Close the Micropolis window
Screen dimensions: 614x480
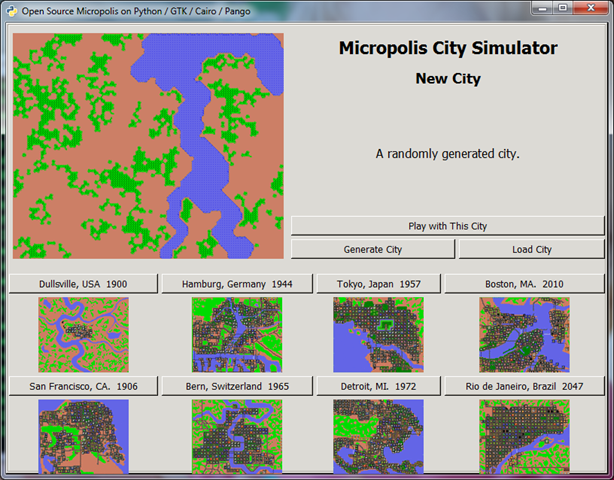pos(591,8)
